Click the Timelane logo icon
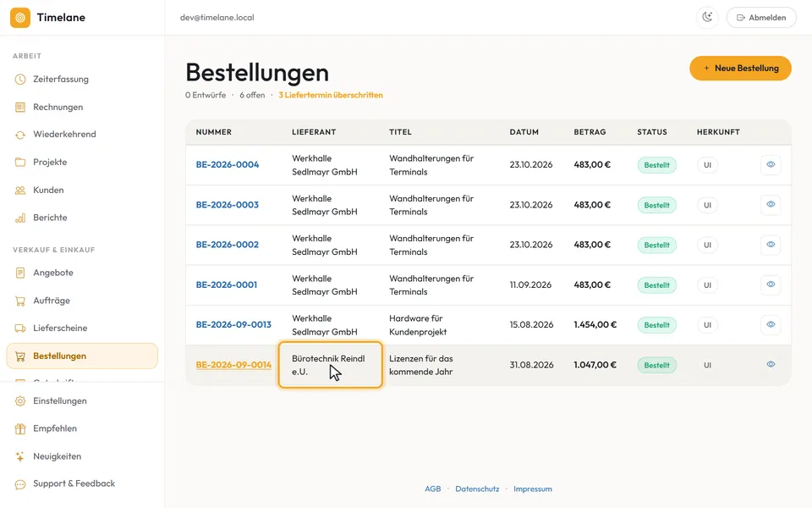This screenshot has width=812, height=508. tap(20, 18)
